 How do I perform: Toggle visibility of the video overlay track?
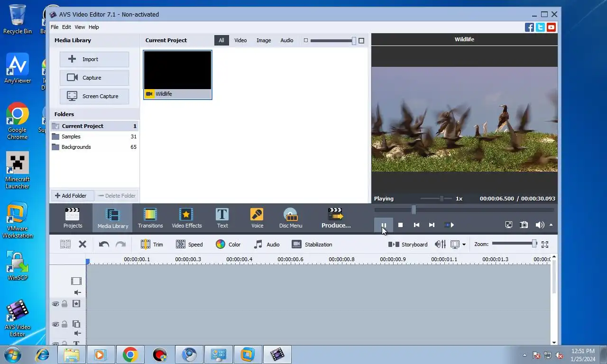coord(55,325)
